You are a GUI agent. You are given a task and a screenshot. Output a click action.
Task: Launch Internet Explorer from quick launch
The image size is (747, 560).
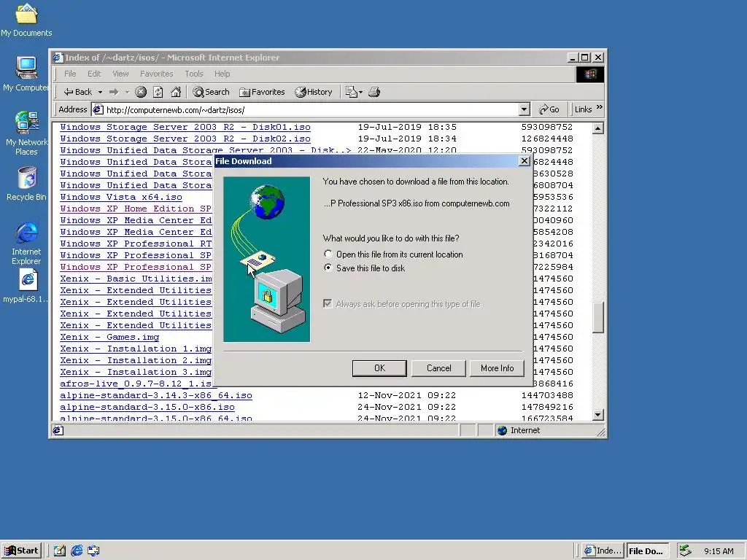pos(77,551)
